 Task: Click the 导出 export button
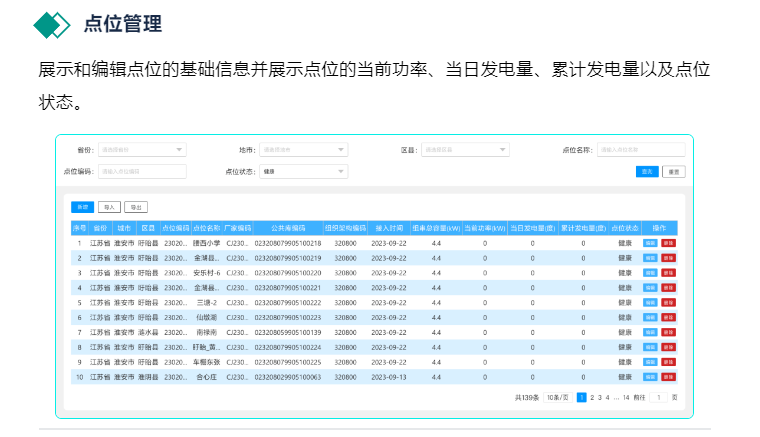click(x=135, y=207)
